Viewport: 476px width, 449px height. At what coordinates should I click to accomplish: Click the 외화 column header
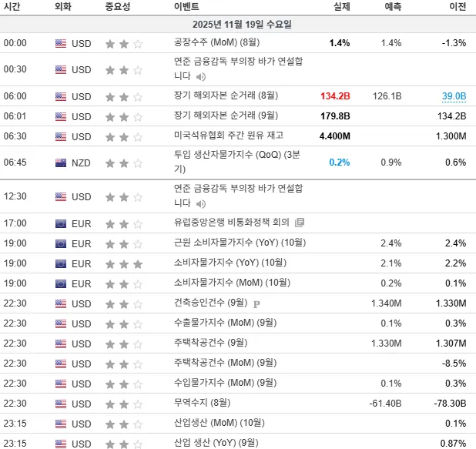coord(63,6)
